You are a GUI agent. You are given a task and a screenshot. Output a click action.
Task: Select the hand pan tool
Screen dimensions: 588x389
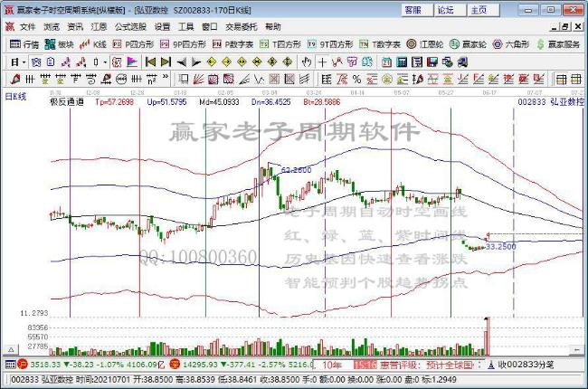(x=307, y=62)
